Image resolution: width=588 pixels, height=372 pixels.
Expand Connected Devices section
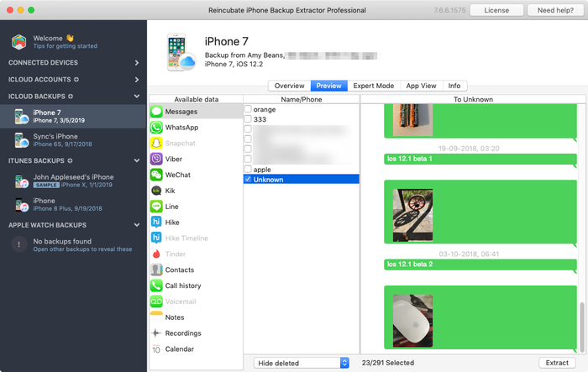[x=136, y=63]
